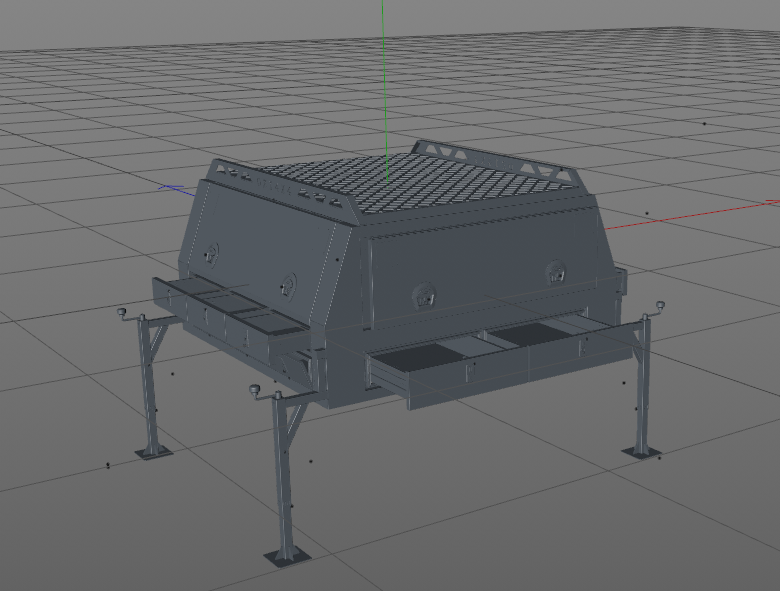The image size is (780, 591).
Task: Click the crank handle on the right leg
Action: coord(661,303)
